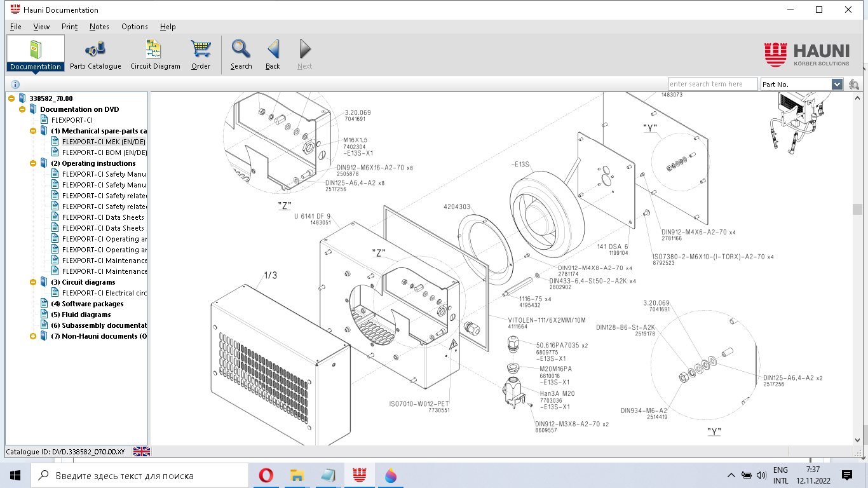Screen dimensions: 868x488
Task: Select FLEXPORT-CI MEK (EN/DE) tree item
Action: (104, 142)
